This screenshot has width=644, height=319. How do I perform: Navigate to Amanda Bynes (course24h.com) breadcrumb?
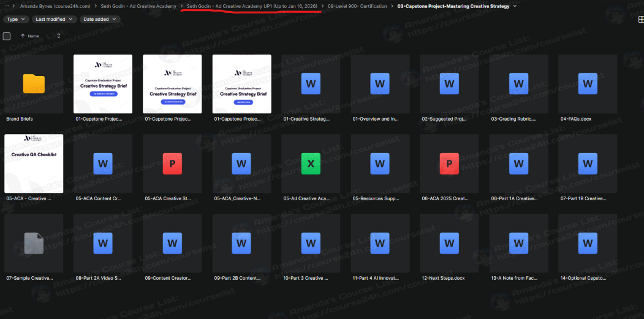(x=55, y=6)
